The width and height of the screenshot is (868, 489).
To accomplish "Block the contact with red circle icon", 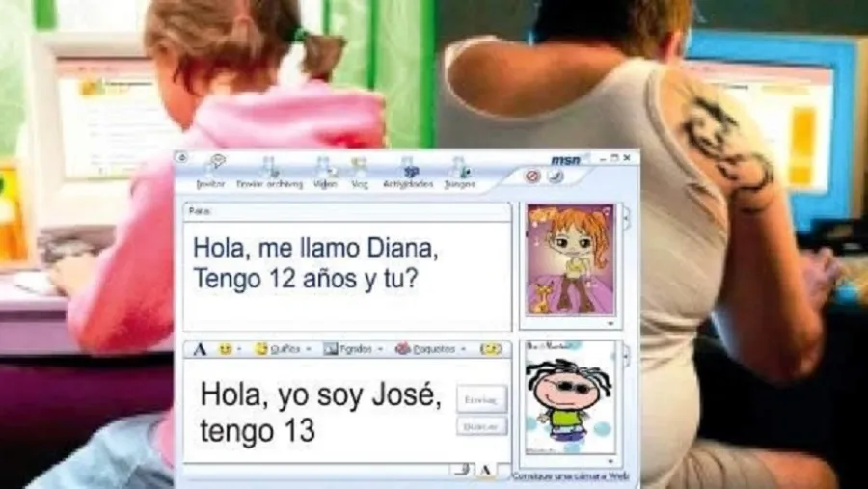I will pyautogui.click(x=532, y=177).
